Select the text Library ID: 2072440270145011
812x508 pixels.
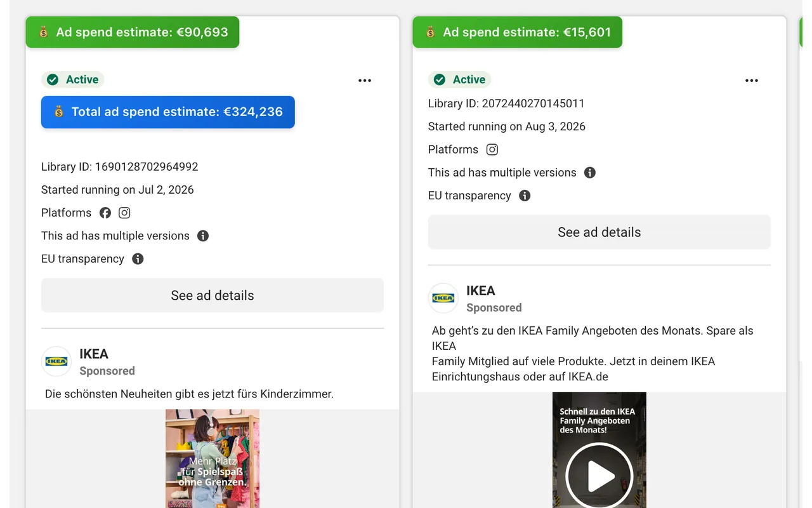[506, 103]
